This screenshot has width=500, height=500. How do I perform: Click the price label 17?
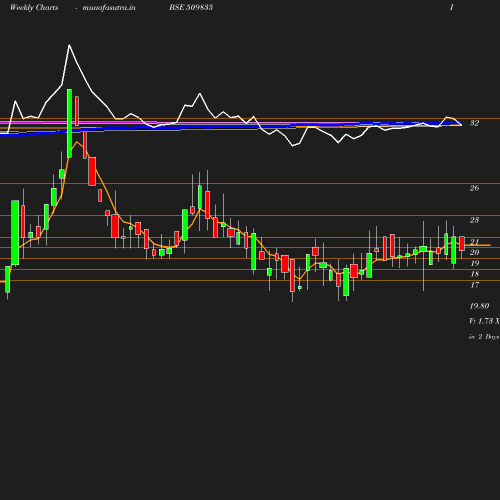[474, 285]
